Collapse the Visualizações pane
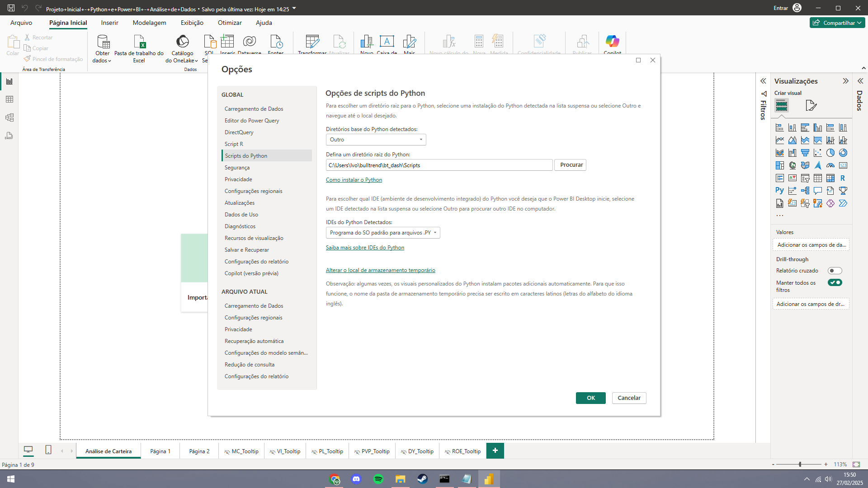 click(845, 81)
